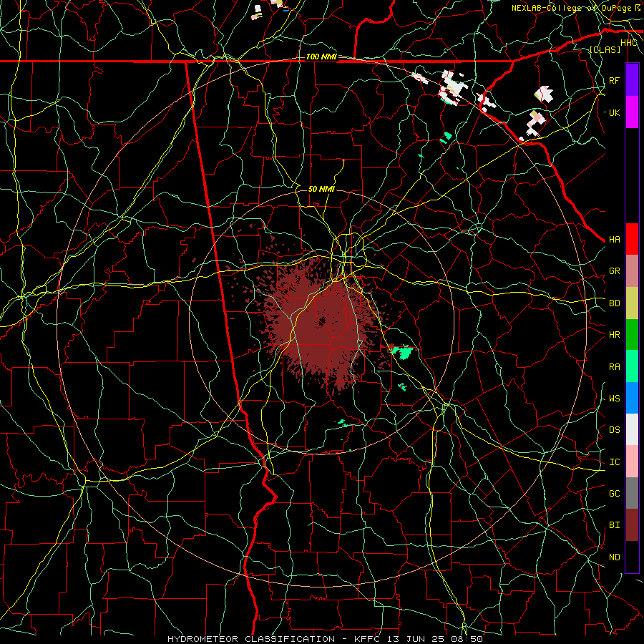Click the WS blue legend color swatch
Screen dimensions: 644x644
pyautogui.click(x=632, y=398)
